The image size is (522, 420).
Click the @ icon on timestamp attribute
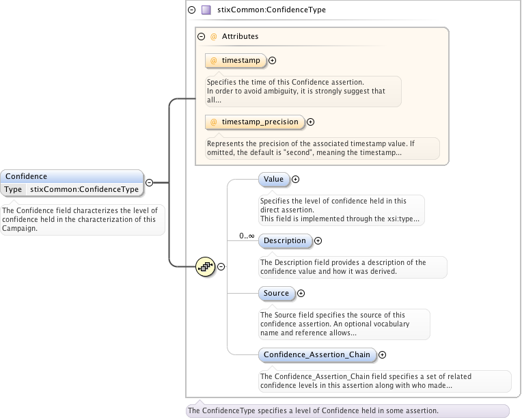click(213, 61)
